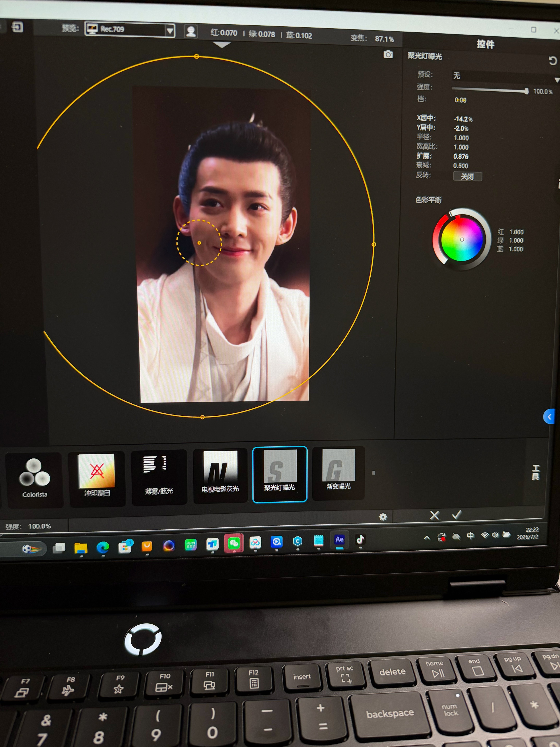Screen dimensions: 560x747
Task: Confirm with the checkmark icon
Action: (456, 515)
